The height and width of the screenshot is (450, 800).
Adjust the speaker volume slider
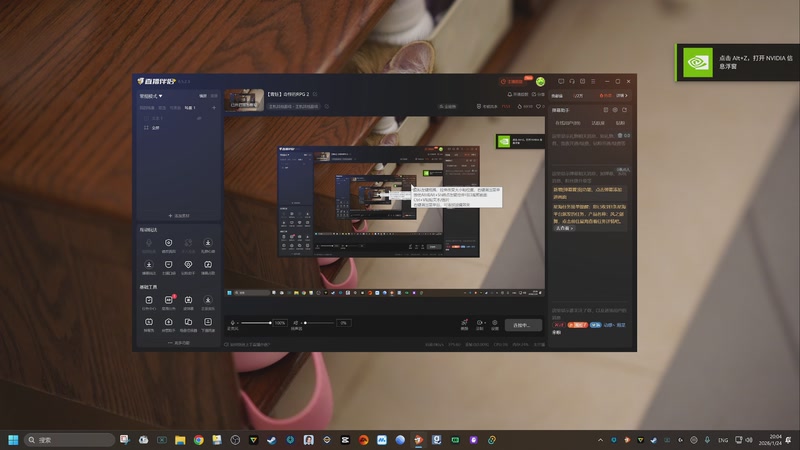[319, 323]
